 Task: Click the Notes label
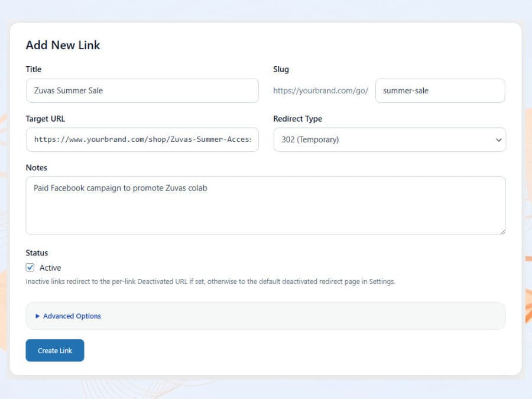coord(36,168)
